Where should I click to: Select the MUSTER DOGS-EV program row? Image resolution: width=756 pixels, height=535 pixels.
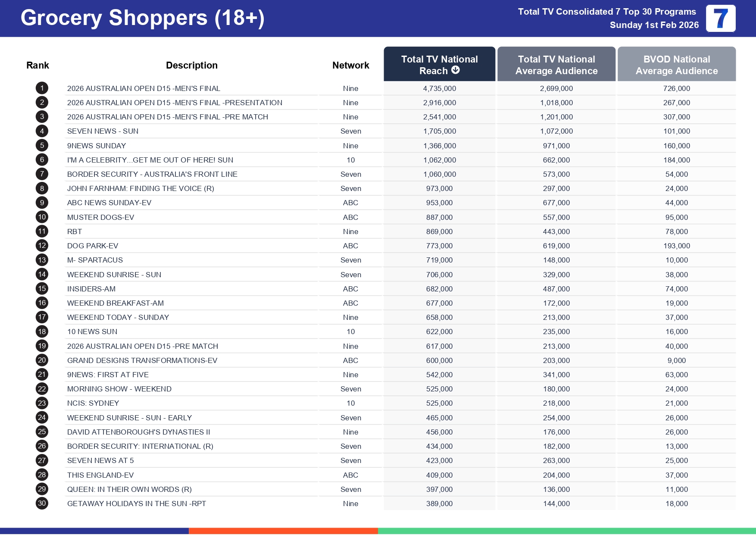(x=100, y=217)
